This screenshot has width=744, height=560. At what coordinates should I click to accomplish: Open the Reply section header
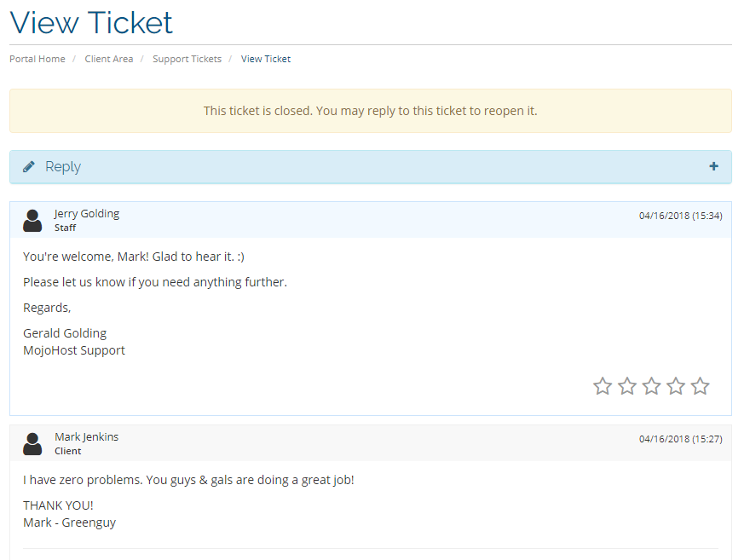[63, 167]
